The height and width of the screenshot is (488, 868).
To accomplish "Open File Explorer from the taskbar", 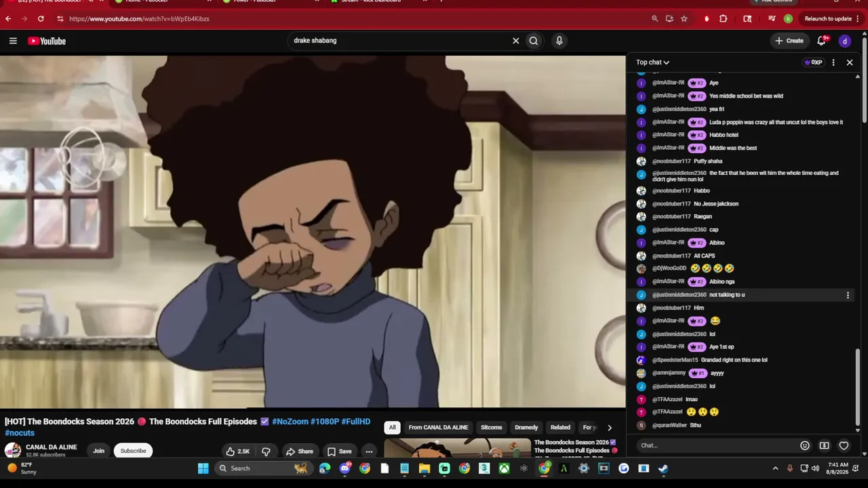I will [x=425, y=468].
